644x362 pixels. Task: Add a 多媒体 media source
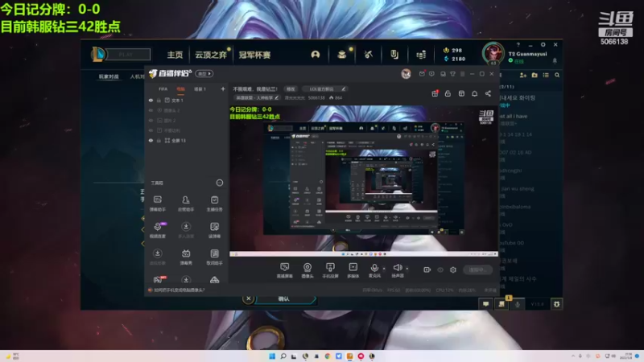353,270
